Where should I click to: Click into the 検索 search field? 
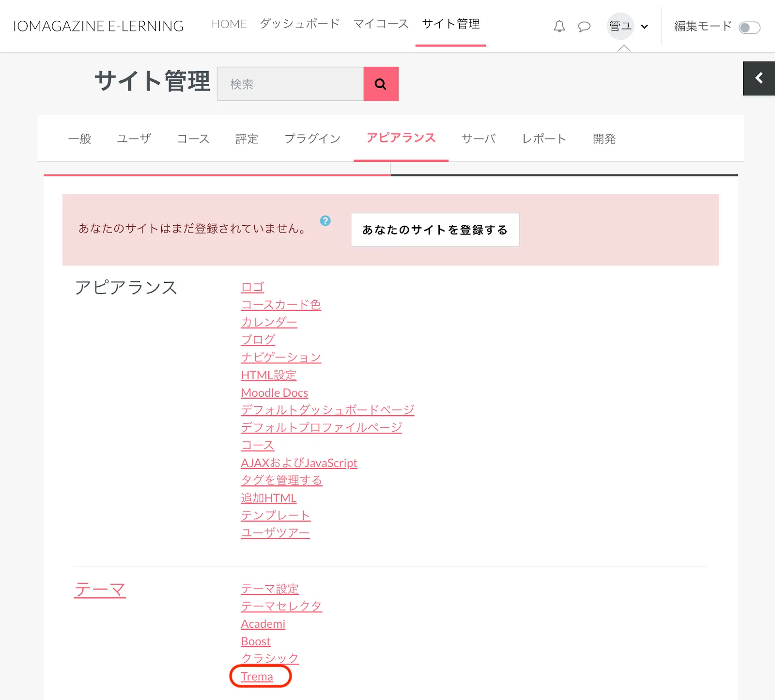(290, 84)
